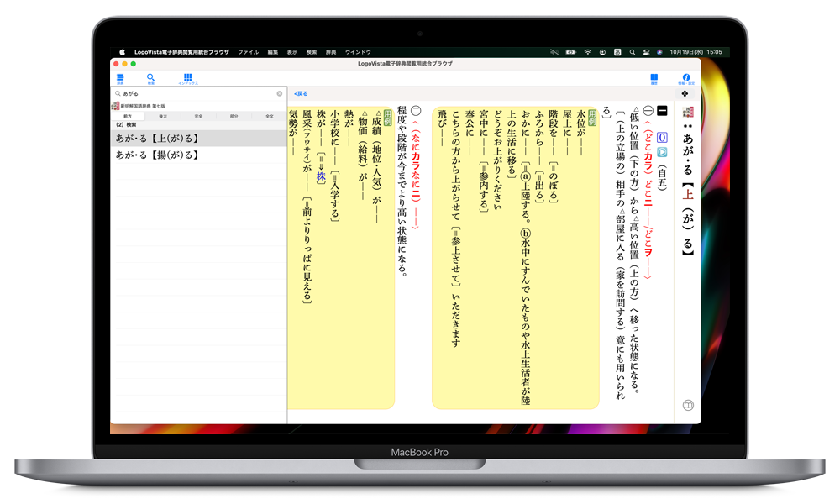Viewport: 840px width, 504px height.
Task: Open the LogoVista電子辞典閲覧用統合ブラウザ app menu
Action: (181, 52)
